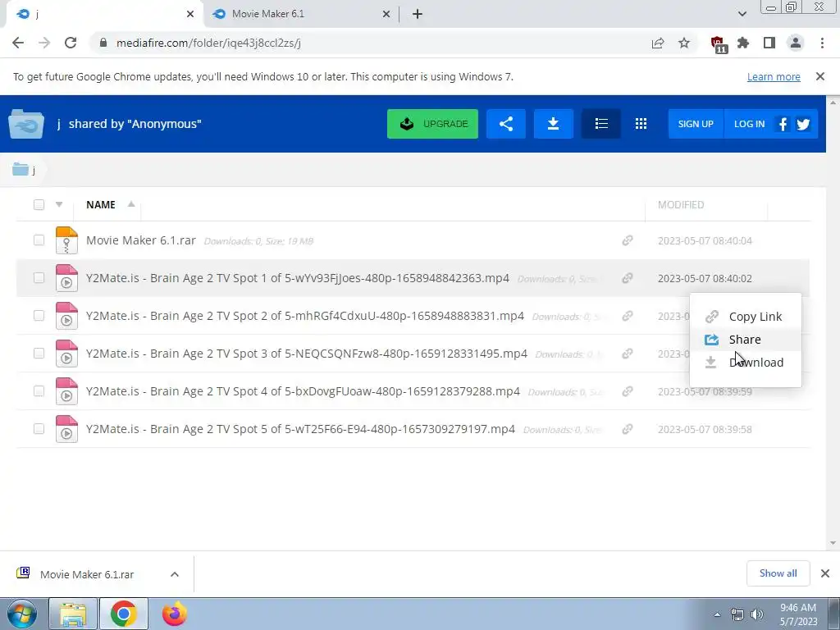Check the box for TV Spot 4 file

point(39,391)
